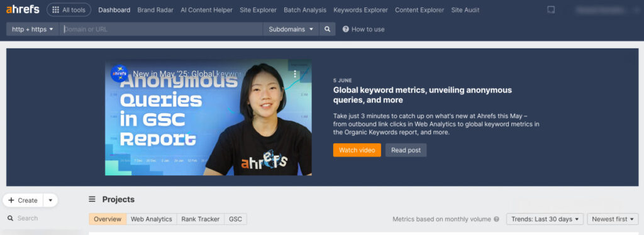
Task: Open Site Explorer
Action: click(258, 10)
